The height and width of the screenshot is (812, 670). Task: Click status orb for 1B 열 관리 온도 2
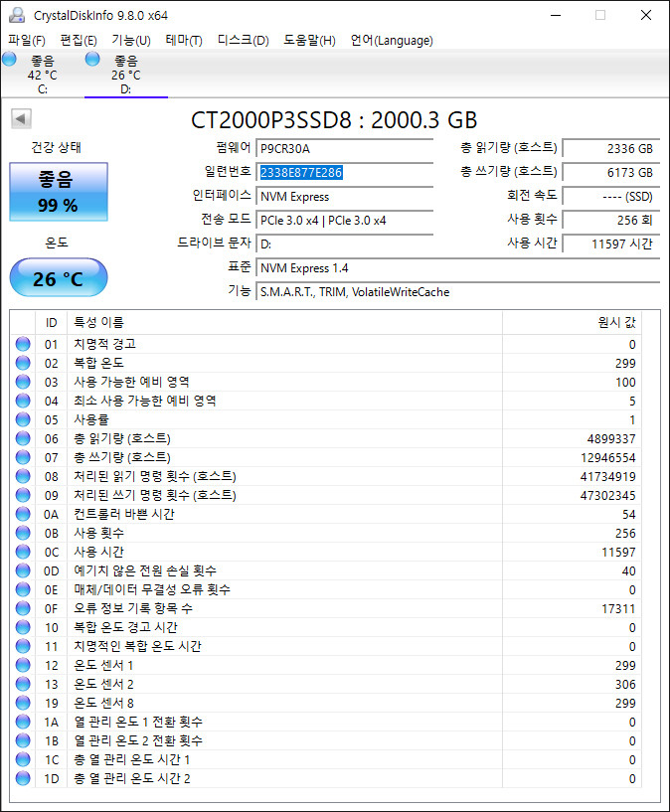pyautogui.click(x=23, y=740)
